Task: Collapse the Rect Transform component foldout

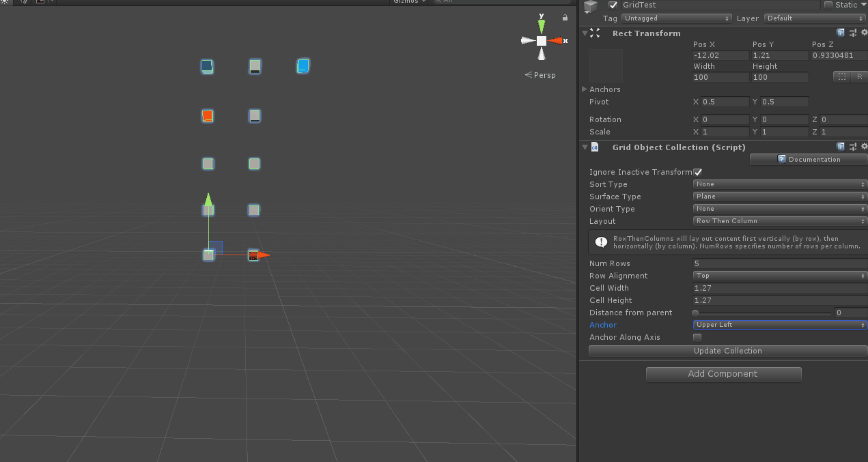Action: [x=585, y=33]
